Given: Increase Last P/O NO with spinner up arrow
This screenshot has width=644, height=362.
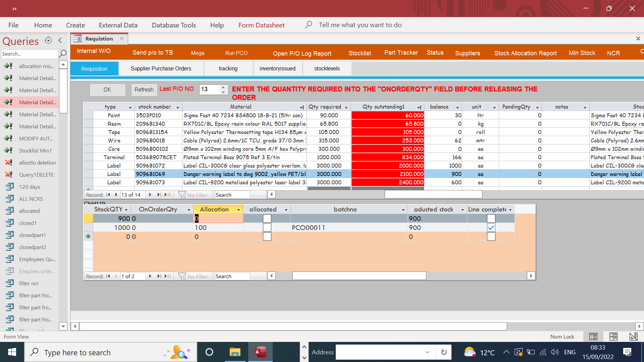Looking at the screenshot, I should (x=223, y=87).
